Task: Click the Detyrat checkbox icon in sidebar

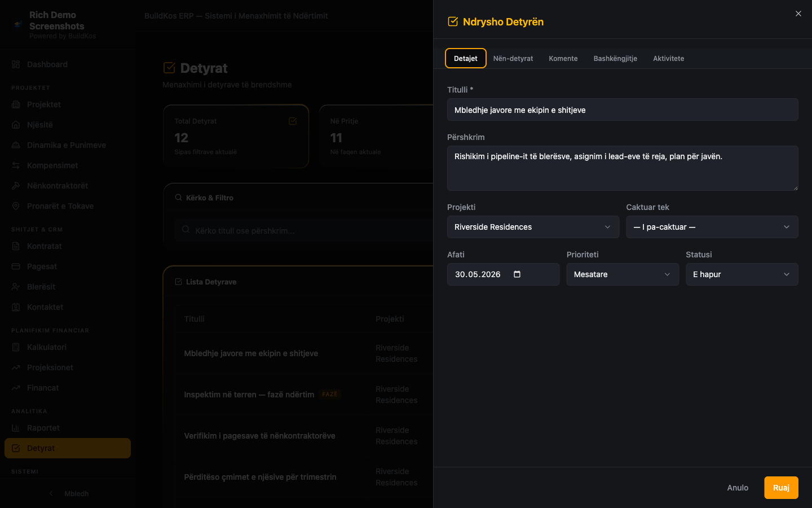Action: point(16,448)
